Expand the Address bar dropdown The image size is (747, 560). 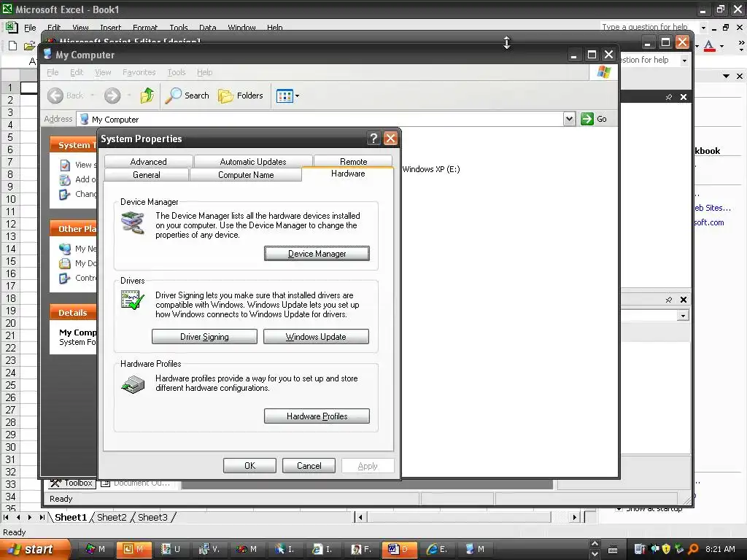569,119
